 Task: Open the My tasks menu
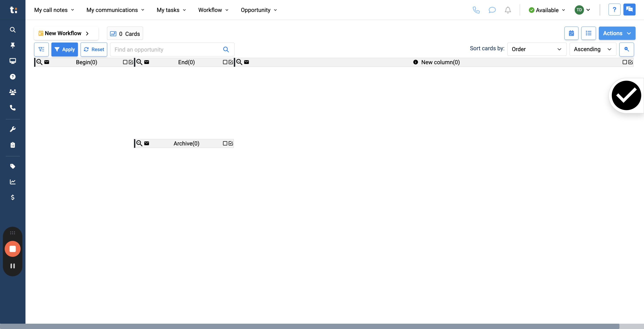tap(171, 10)
